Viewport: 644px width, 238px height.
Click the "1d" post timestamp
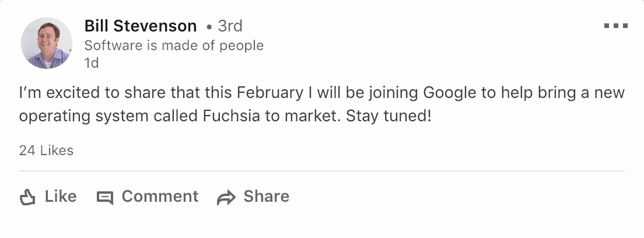click(x=92, y=63)
